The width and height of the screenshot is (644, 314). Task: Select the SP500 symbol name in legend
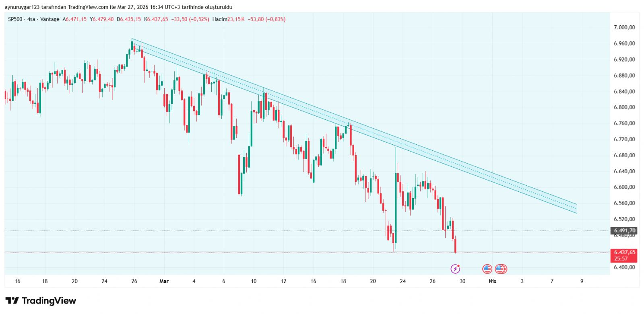(15, 19)
